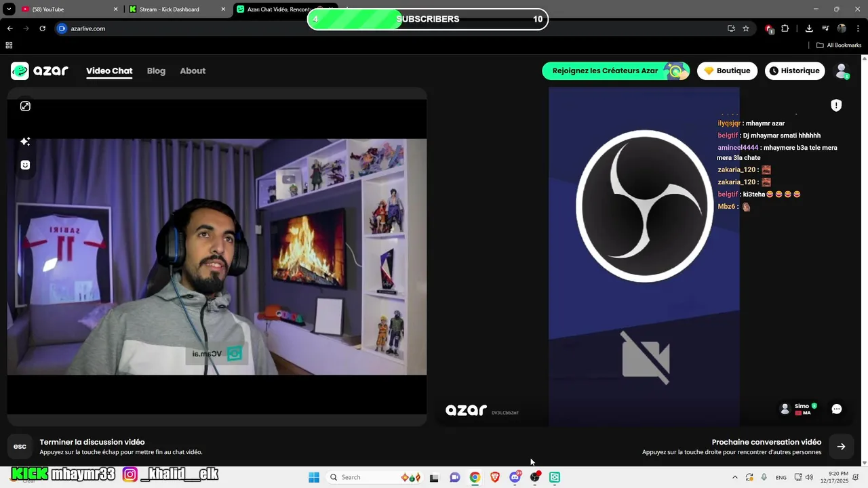Open the Video Chat tab
The height and width of the screenshot is (488, 868).
(x=109, y=70)
